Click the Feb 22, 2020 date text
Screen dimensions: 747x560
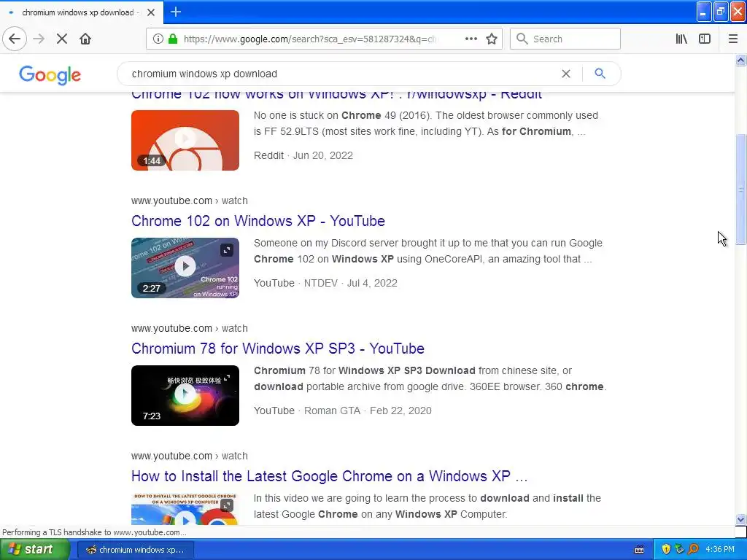click(x=400, y=411)
